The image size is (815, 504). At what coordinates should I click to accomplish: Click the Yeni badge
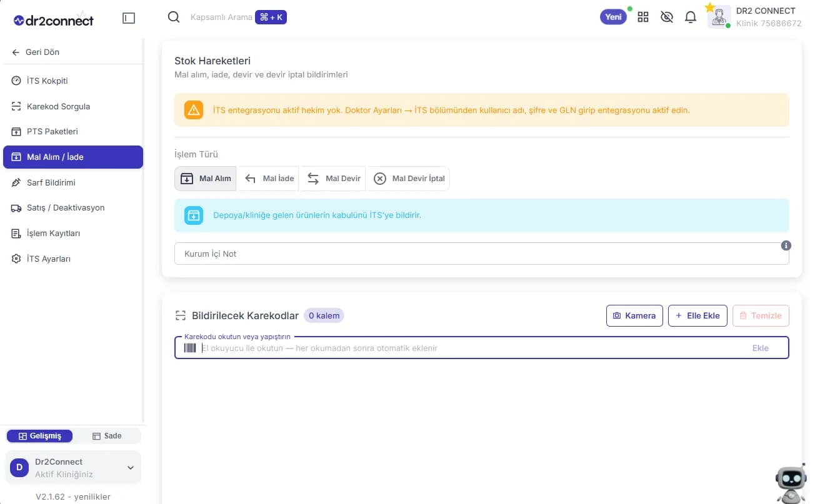click(x=613, y=17)
